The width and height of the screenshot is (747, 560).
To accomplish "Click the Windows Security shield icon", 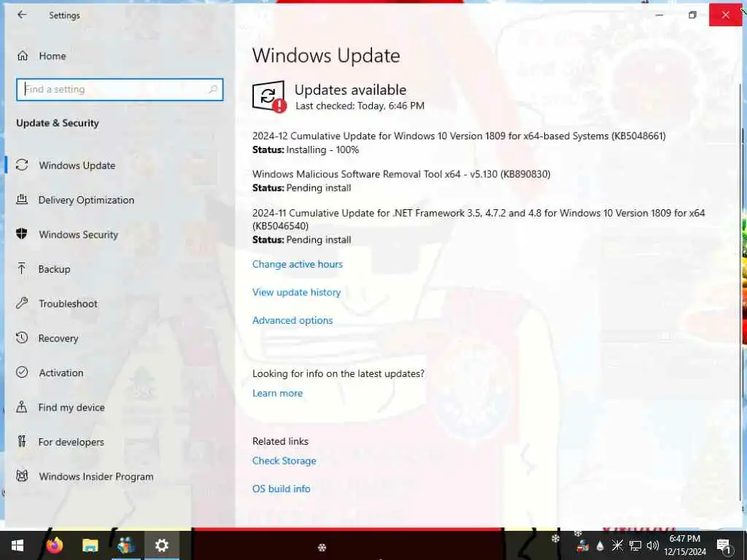I will (21, 234).
